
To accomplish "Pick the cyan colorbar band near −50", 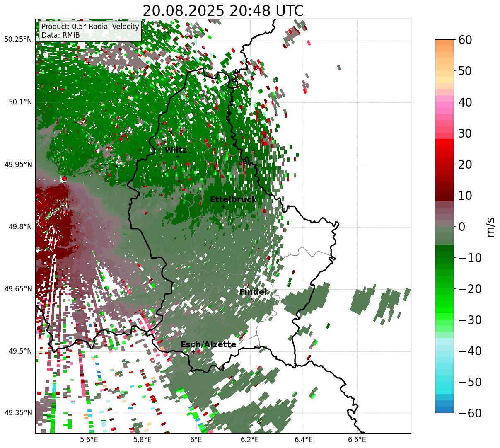I will point(444,385).
